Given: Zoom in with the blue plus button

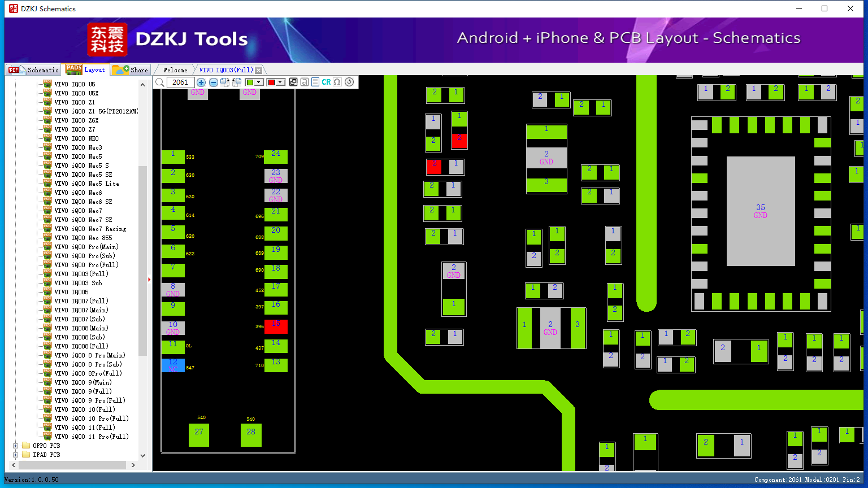Looking at the screenshot, I should click(x=201, y=82).
